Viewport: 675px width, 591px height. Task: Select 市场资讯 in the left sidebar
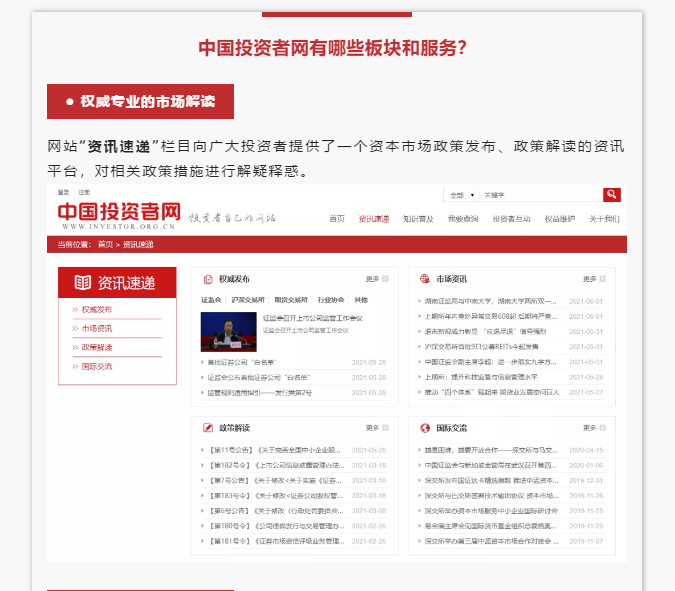point(97,328)
